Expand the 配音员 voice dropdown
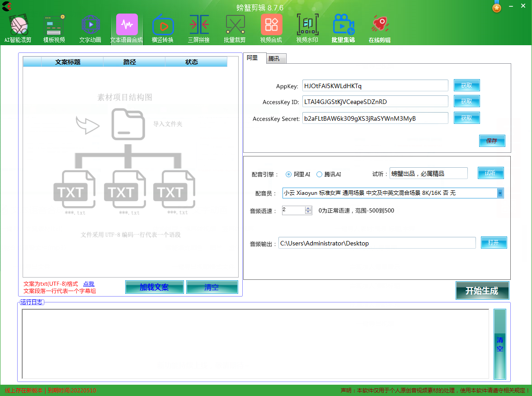The width and height of the screenshot is (532, 396). coord(500,193)
